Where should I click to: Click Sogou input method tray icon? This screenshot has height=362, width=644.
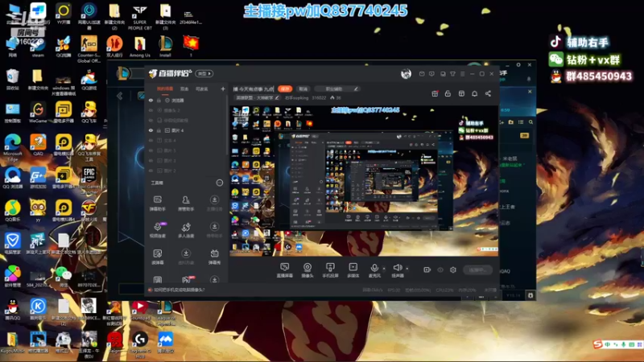(597, 344)
